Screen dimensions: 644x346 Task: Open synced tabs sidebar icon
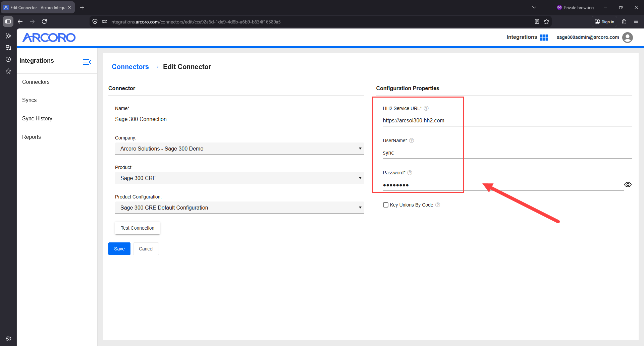coord(8,48)
